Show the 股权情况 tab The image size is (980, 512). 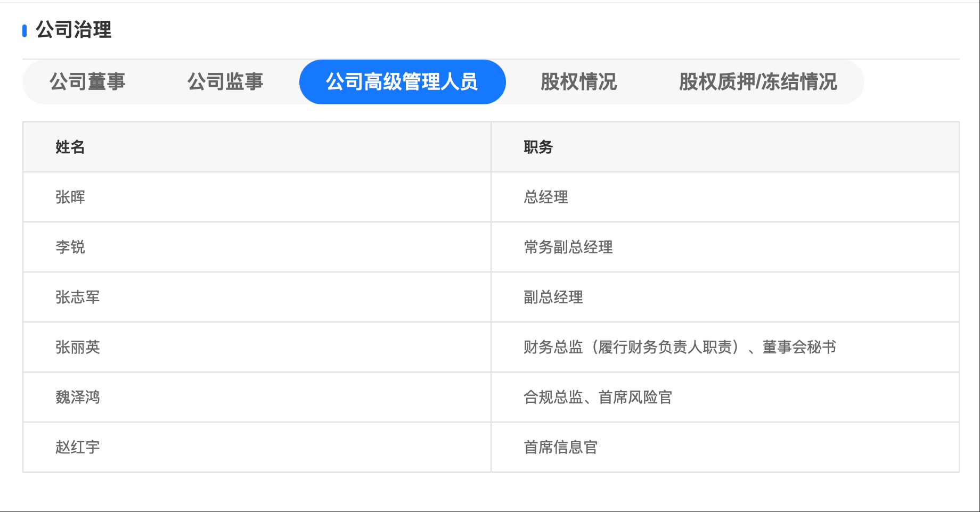click(x=578, y=82)
